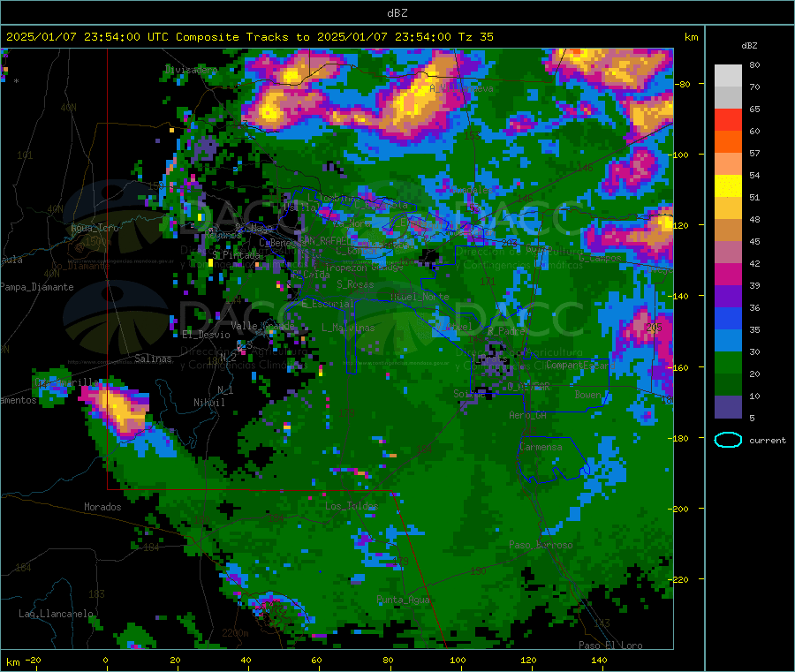
Task: Click the 'Paso_El_Loro' place label
Action: click(x=610, y=646)
